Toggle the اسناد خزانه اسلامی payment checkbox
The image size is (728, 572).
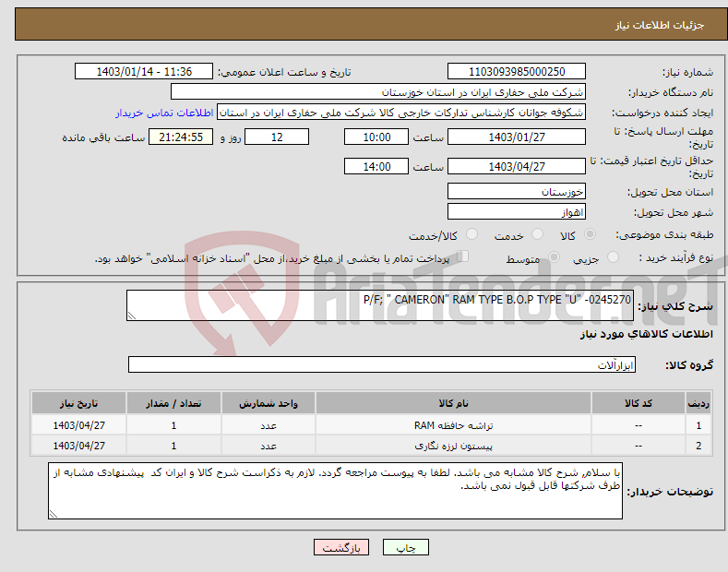[463, 256]
